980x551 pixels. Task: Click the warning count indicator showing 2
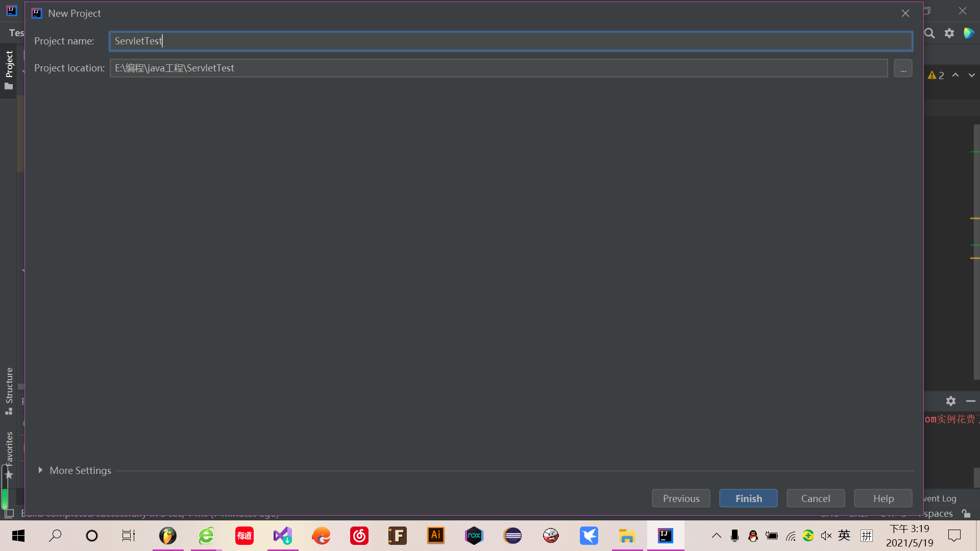point(937,75)
